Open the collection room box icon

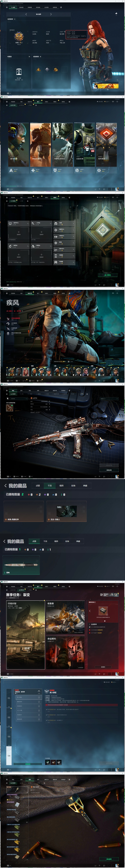(x=19, y=71)
